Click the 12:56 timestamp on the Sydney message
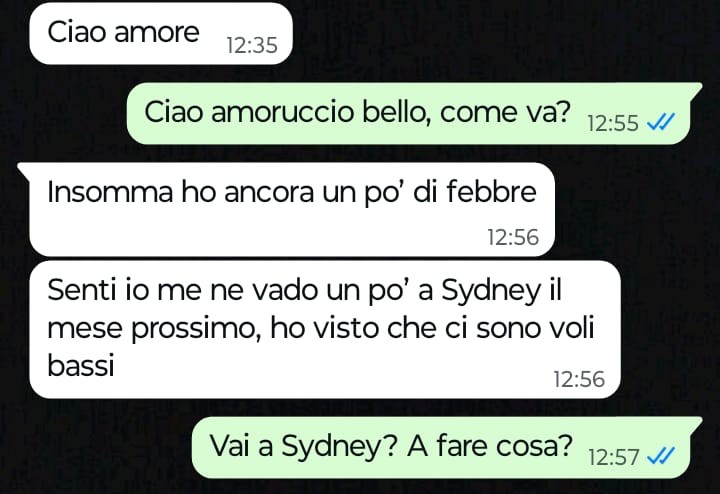Image resolution: width=720 pixels, height=494 pixels. pyautogui.click(x=579, y=379)
